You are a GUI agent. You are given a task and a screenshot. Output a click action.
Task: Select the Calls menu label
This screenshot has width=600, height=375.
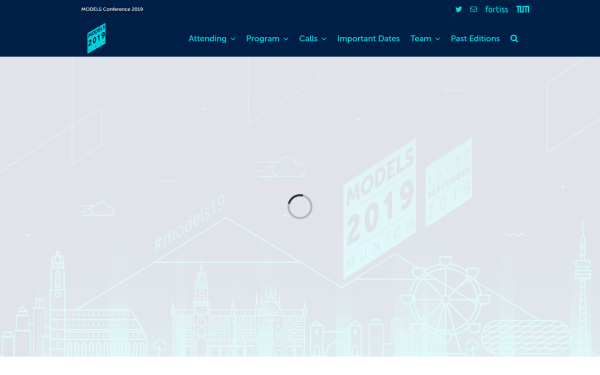(x=308, y=39)
